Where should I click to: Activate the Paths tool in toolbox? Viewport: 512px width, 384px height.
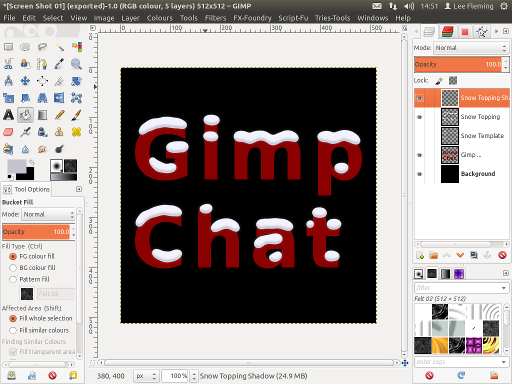(x=42, y=64)
